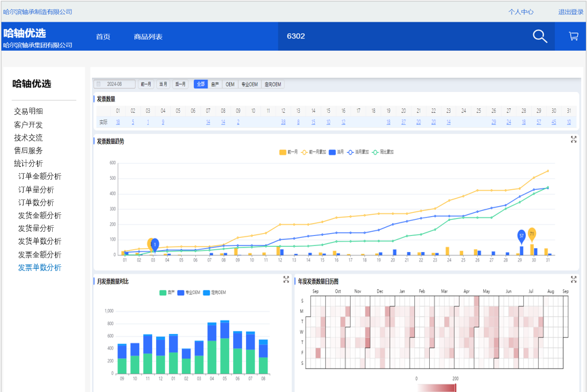Click invoice count 29 under day 26
Image resolution: width=588 pixels, height=392 pixels.
coord(493,122)
